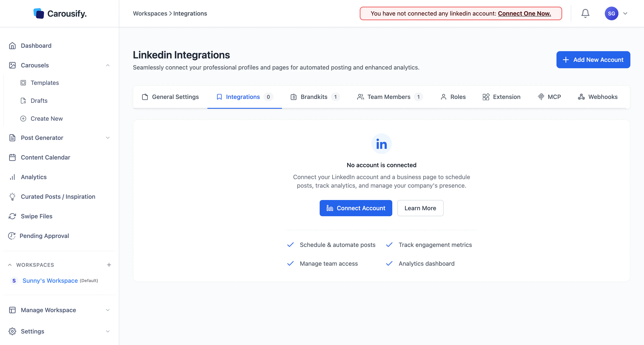Image resolution: width=644 pixels, height=345 pixels.
Task: Click the Brandkits tab icon
Action: [293, 97]
